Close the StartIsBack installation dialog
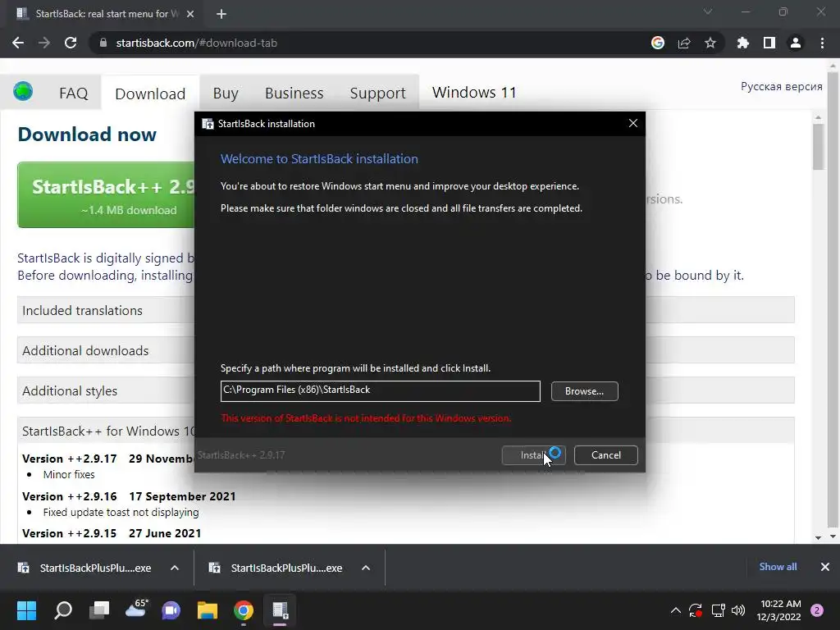Viewport: 840px width, 630px height. pos(633,123)
